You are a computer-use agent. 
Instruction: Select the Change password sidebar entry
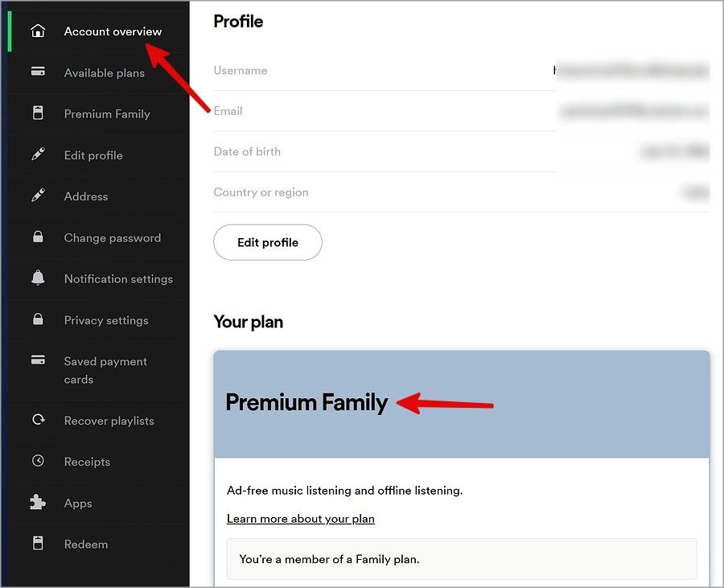tap(99, 237)
